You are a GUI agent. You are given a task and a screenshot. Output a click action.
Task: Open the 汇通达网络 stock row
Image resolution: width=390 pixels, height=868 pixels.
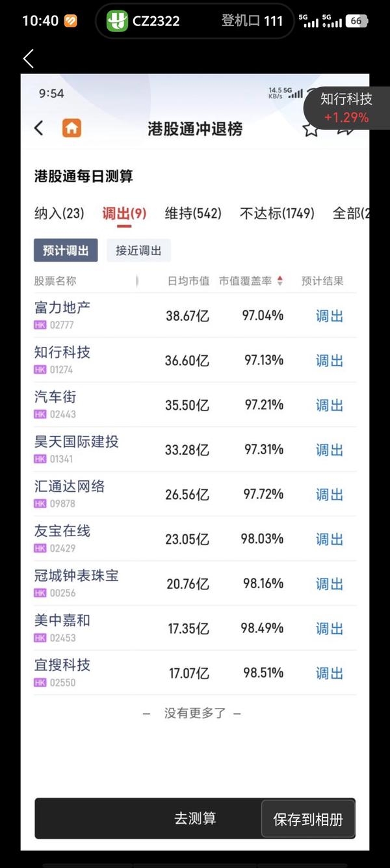coord(195,494)
